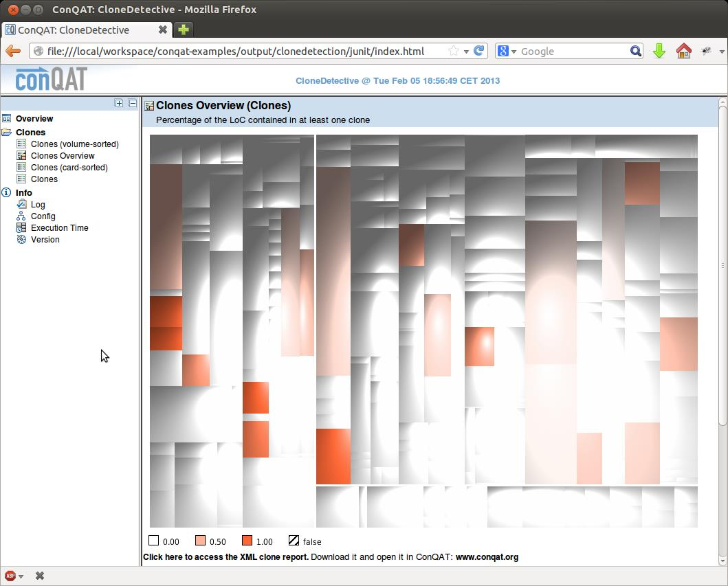Click the treemap icon beside the page heading
Screen dimensions: 728x586
coord(149,106)
